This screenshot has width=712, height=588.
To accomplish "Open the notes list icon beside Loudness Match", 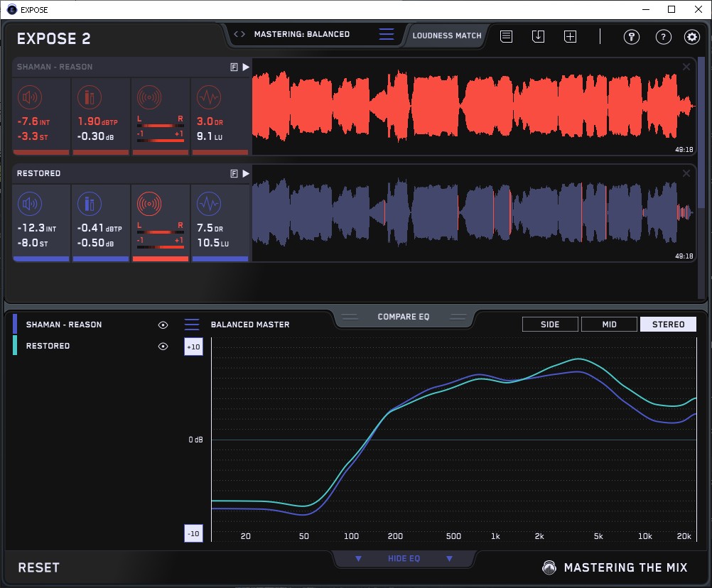I will (506, 36).
